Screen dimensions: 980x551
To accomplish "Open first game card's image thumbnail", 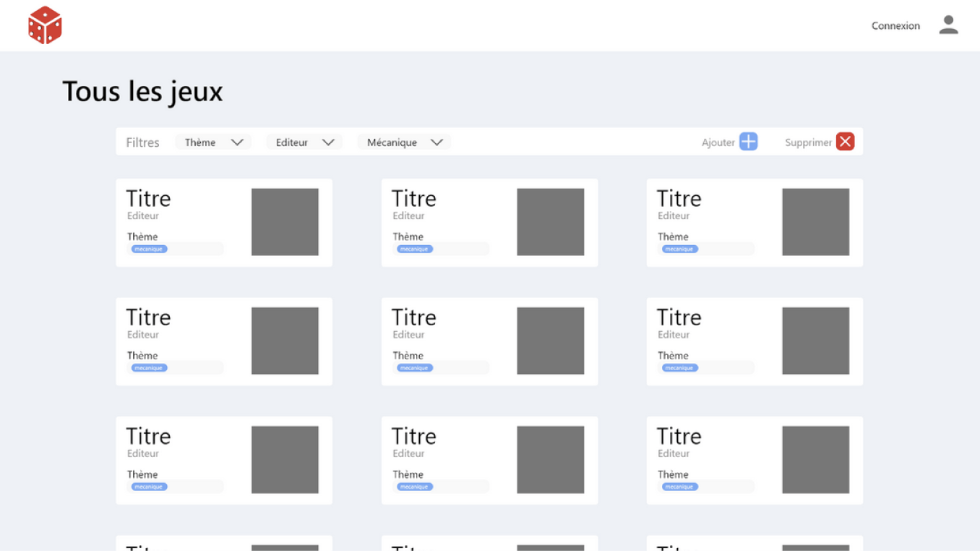I will (x=285, y=222).
